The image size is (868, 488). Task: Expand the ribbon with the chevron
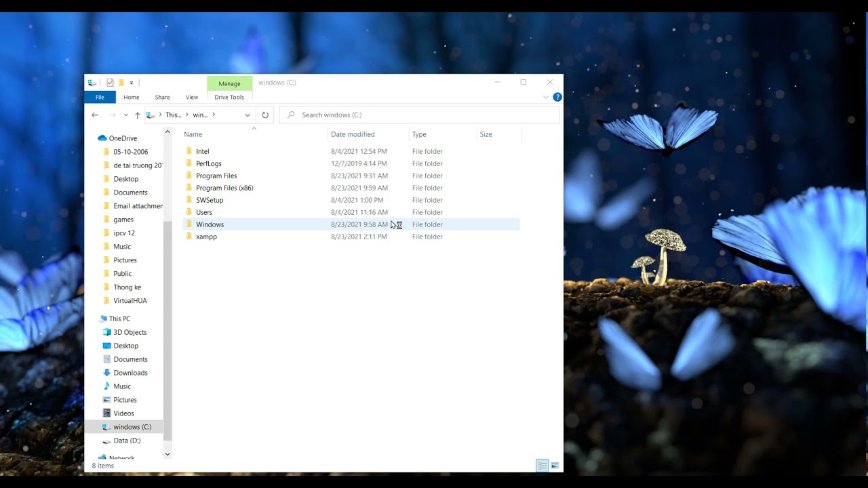click(x=546, y=98)
